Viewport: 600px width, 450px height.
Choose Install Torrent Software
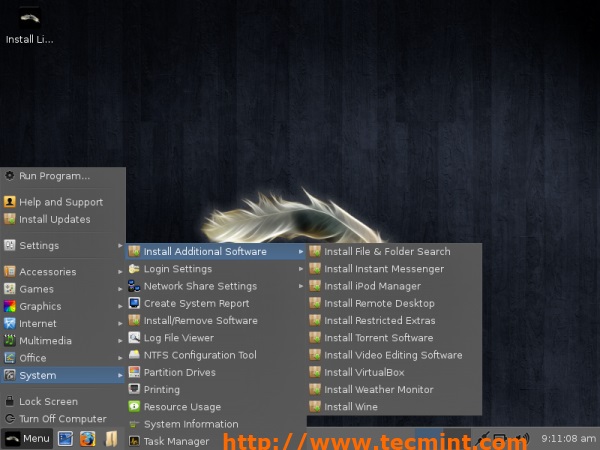point(394,338)
